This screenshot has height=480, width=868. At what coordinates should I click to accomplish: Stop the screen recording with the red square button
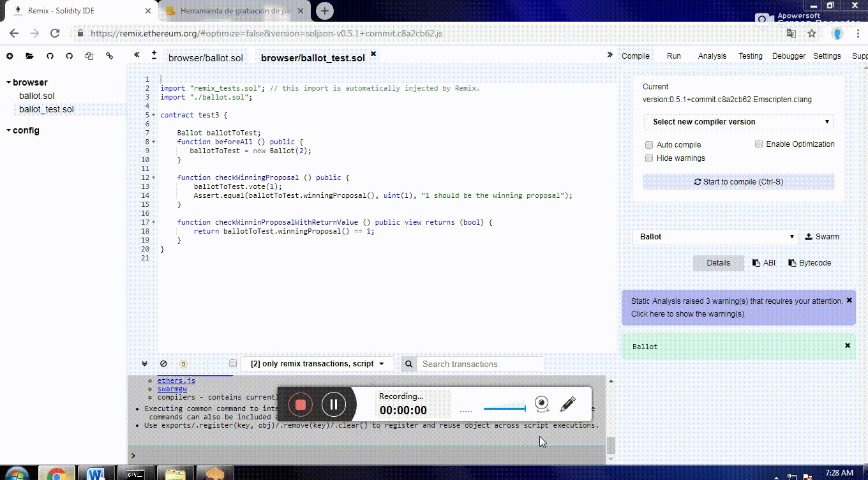[x=301, y=404]
